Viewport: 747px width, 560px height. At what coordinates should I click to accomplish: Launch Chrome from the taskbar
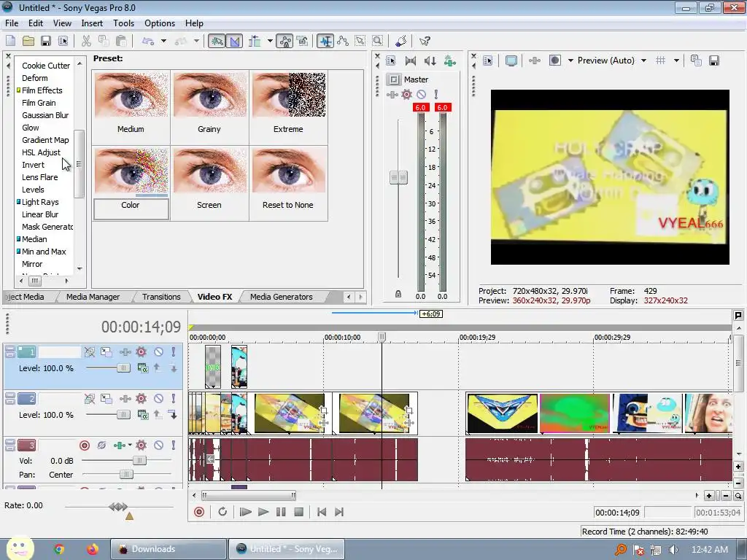pos(59,549)
